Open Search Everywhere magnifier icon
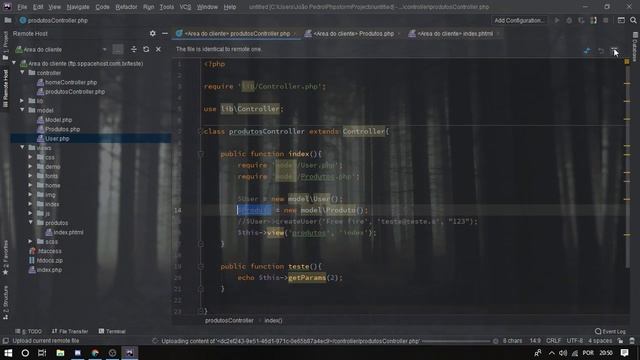This screenshot has height=360, width=640. (x=633, y=20)
